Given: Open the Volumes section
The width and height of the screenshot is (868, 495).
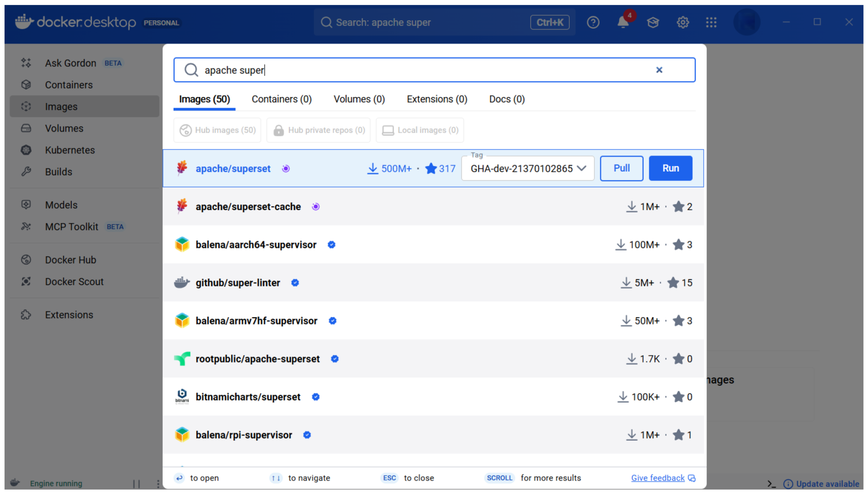Looking at the screenshot, I should click(x=64, y=128).
